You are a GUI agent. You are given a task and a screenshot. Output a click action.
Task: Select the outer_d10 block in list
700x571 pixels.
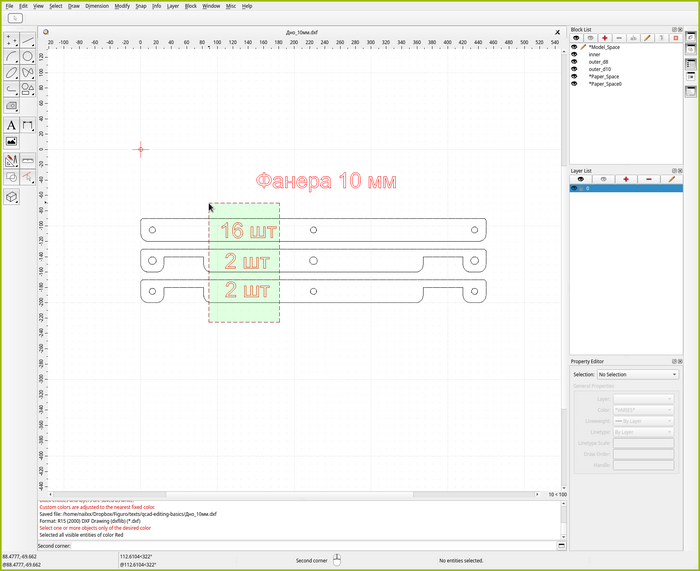pos(600,69)
